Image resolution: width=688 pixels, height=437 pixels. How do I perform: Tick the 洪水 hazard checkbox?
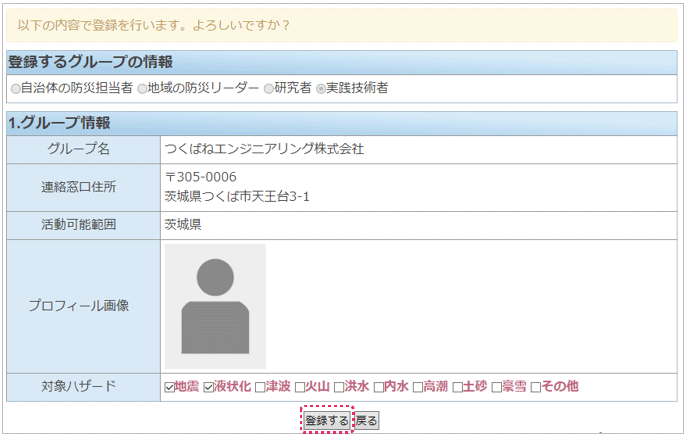pyautogui.click(x=339, y=387)
